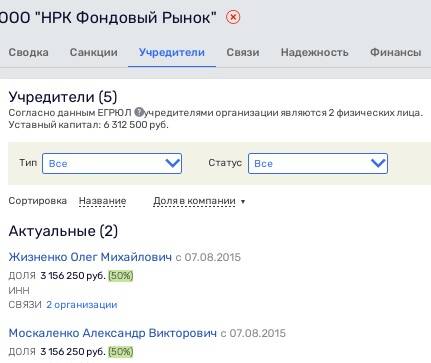Switch to the Финансы tab
431x363 pixels.
pos(396,52)
